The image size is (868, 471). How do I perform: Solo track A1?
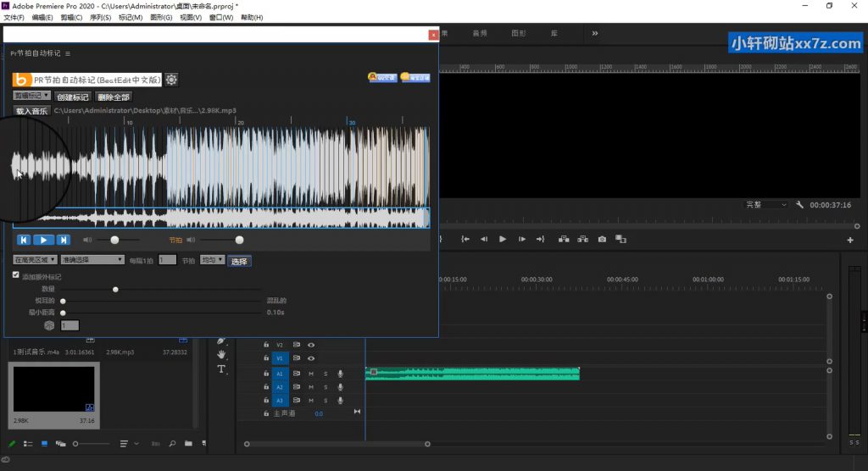click(325, 374)
